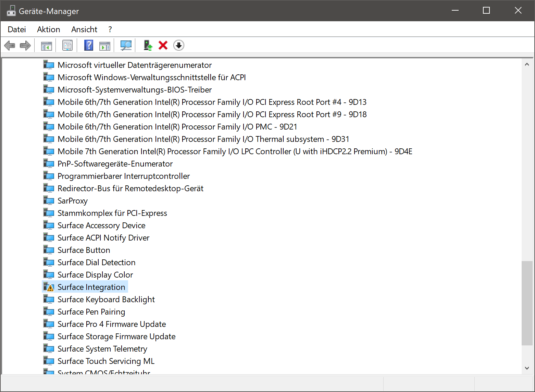This screenshot has width=535, height=392.
Task: Open the ? help menu
Action: [x=110, y=29]
